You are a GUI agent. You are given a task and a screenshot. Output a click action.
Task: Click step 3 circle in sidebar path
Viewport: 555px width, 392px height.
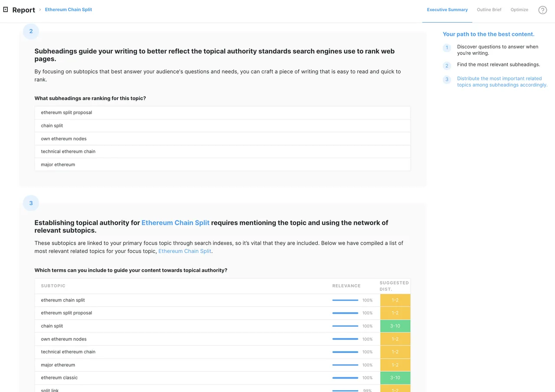tap(447, 80)
